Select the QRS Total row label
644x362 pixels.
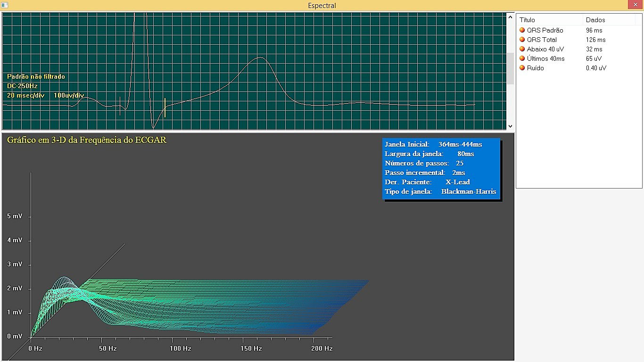pos(542,40)
